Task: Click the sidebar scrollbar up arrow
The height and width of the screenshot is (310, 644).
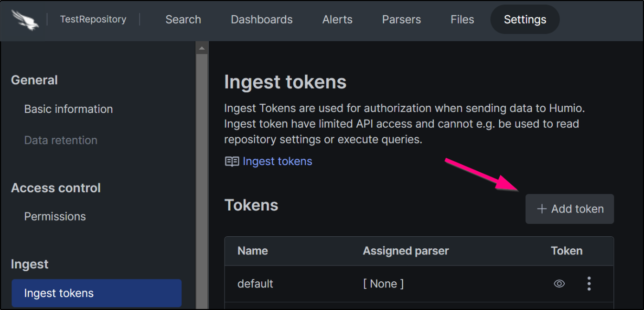Action: [202, 48]
